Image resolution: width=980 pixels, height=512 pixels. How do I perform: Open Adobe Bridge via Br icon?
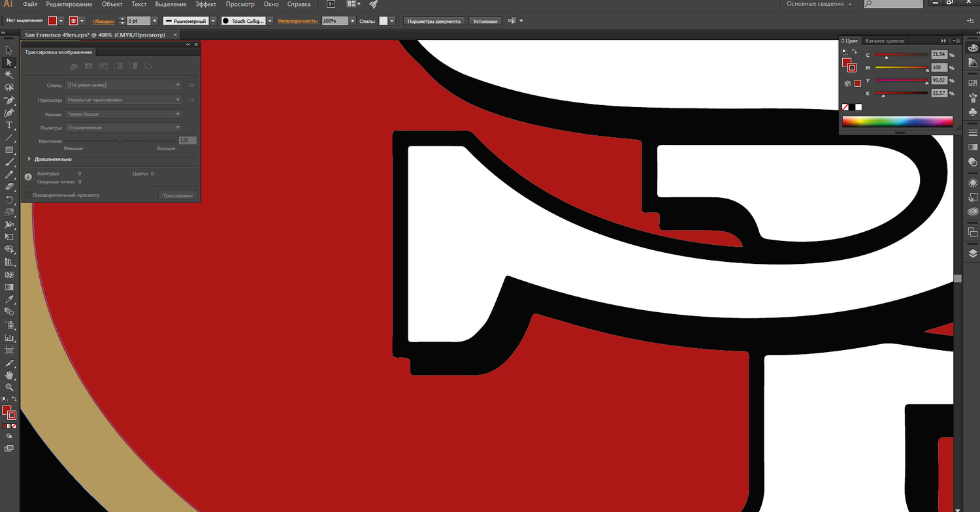click(331, 4)
